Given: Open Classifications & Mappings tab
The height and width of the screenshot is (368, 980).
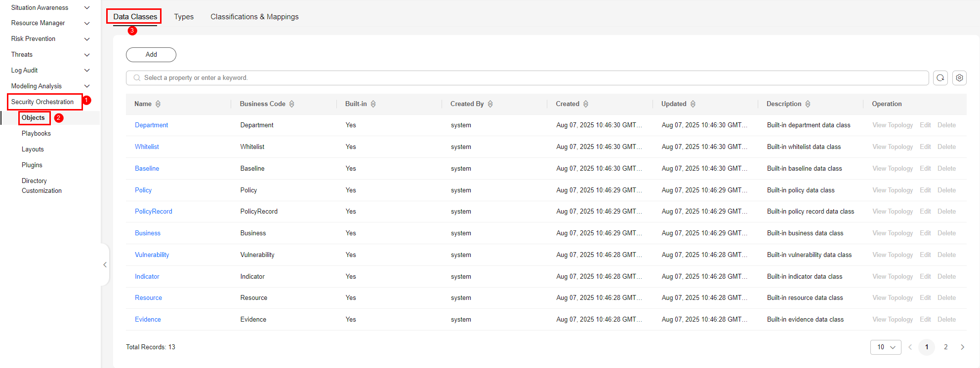Looking at the screenshot, I should [x=254, y=17].
